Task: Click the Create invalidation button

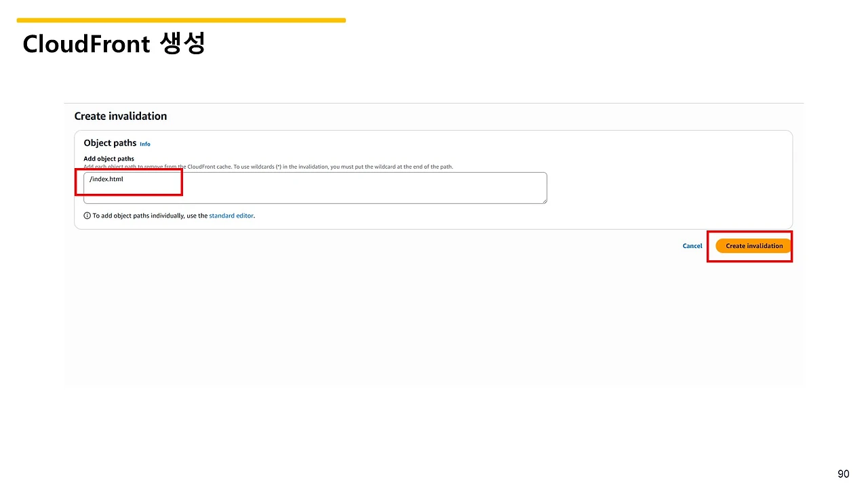Action: click(753, 246)
